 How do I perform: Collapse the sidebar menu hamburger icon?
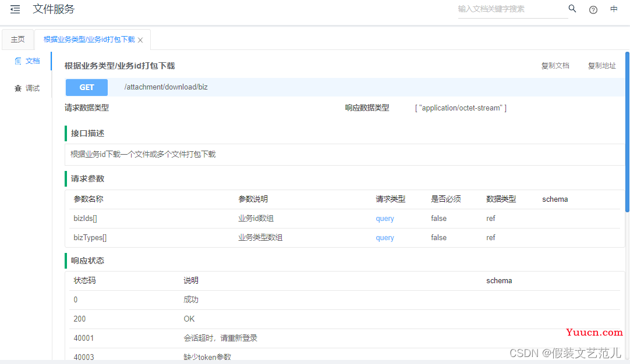(15, 9)
